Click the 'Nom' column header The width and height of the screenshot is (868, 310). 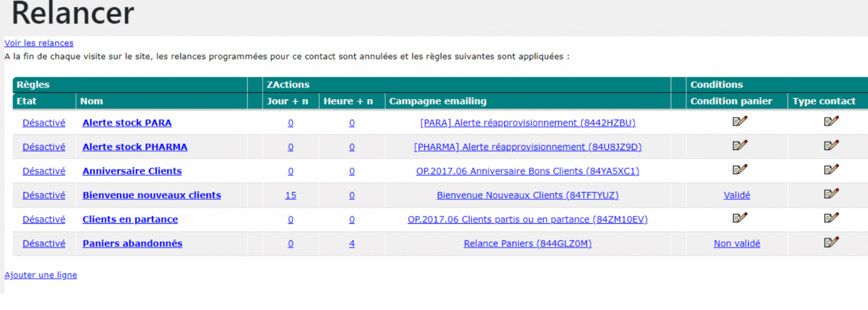point(92,101)
